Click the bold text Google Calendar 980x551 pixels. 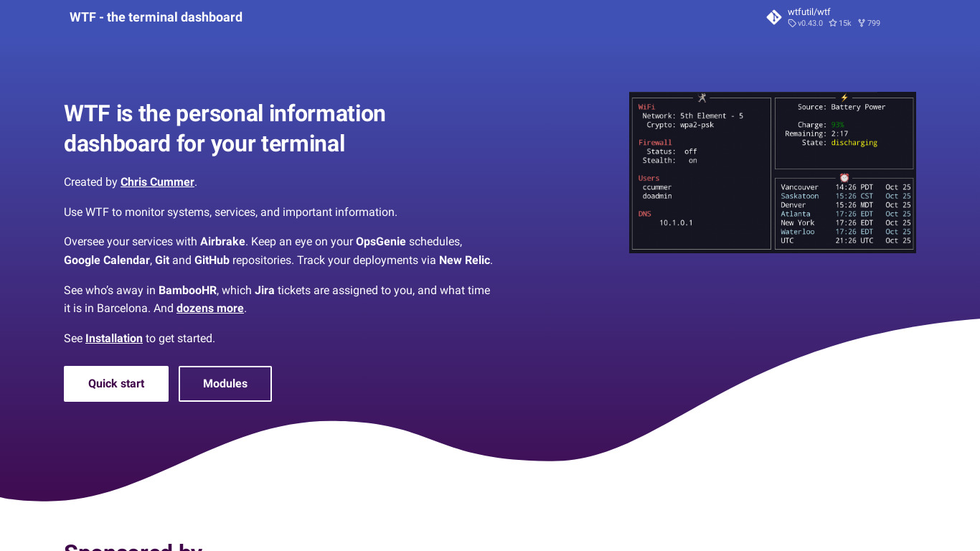tap(107, 260)
